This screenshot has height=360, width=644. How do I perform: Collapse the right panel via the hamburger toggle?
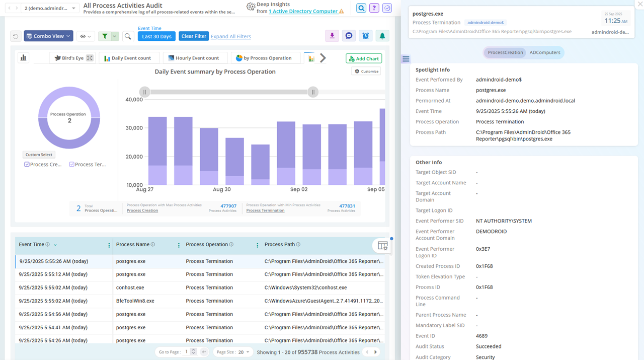coord(406,59)
